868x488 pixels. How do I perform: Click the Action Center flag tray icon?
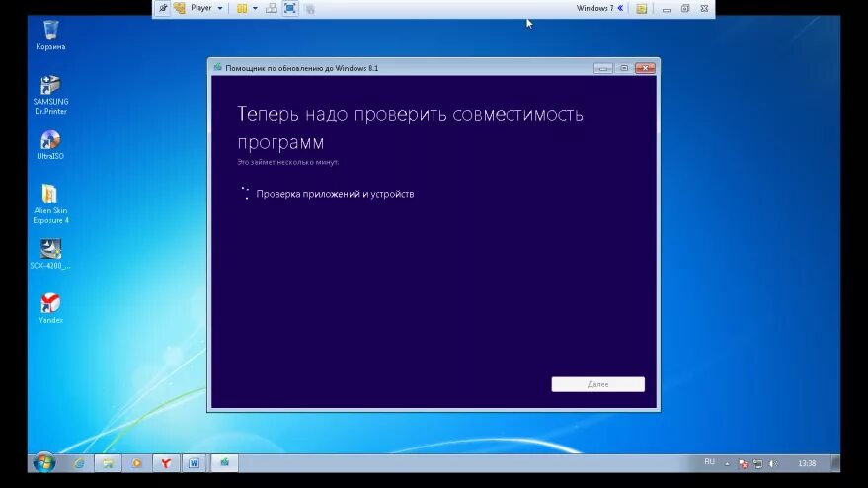(743, 464)
